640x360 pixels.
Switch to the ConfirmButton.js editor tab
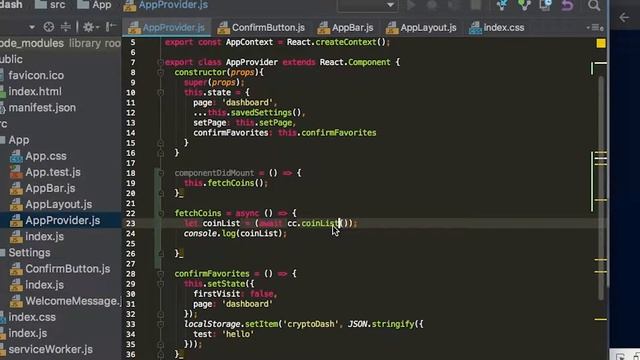[261, 28]
